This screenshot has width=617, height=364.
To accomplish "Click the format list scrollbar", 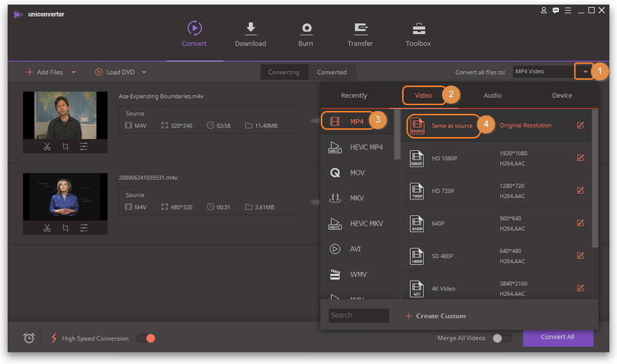I will (x=397, y=134).
